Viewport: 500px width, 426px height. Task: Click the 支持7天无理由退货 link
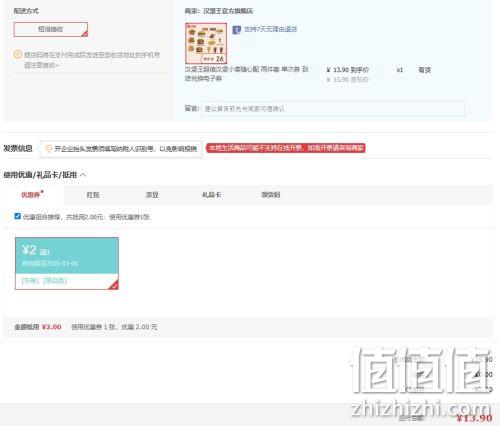click(x=270, y=29)
